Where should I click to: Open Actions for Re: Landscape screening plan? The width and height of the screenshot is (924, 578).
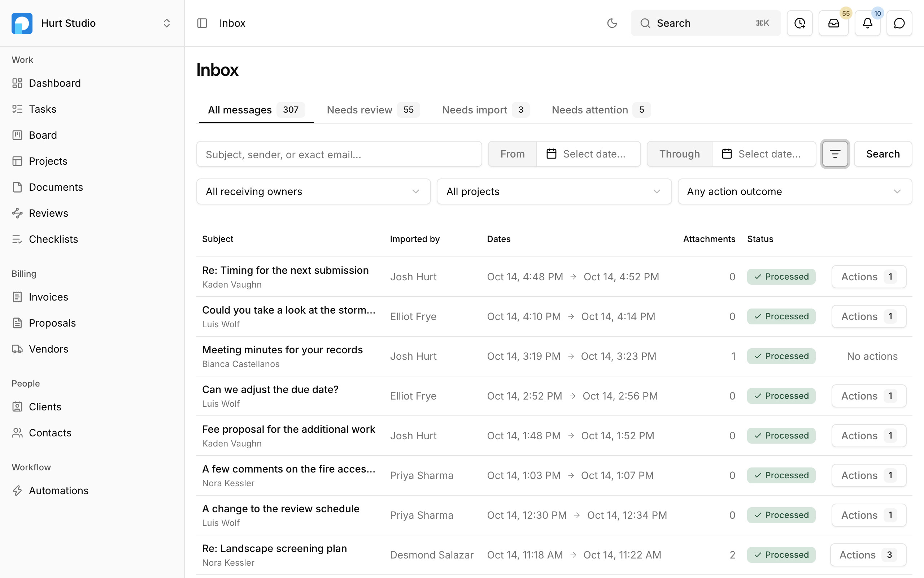pyautogui.click(x=868, y=555)
